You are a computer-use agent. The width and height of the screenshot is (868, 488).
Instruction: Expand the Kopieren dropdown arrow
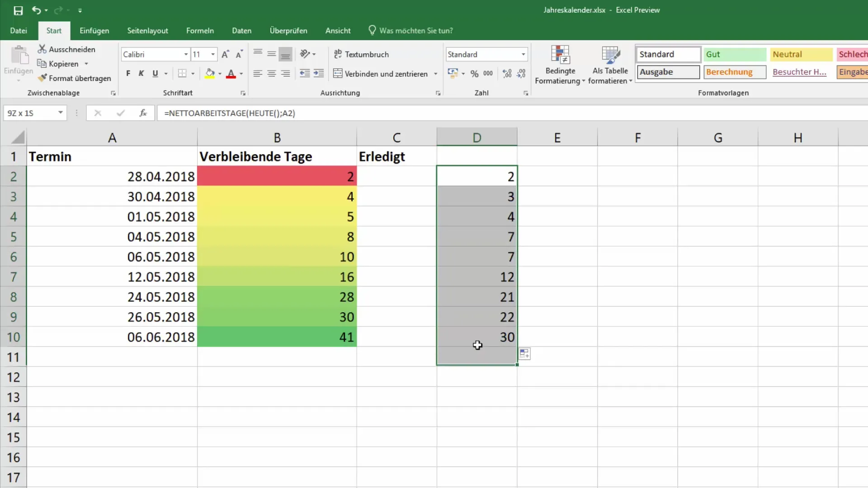pos(86,64)
